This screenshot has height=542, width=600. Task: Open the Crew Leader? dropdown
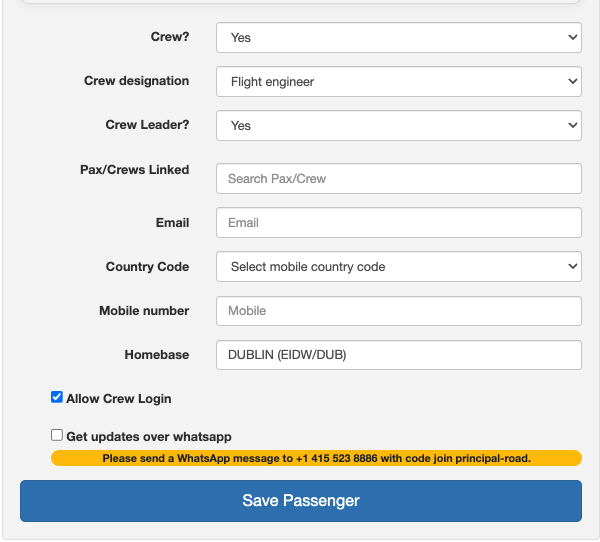[x=398, y=126]
